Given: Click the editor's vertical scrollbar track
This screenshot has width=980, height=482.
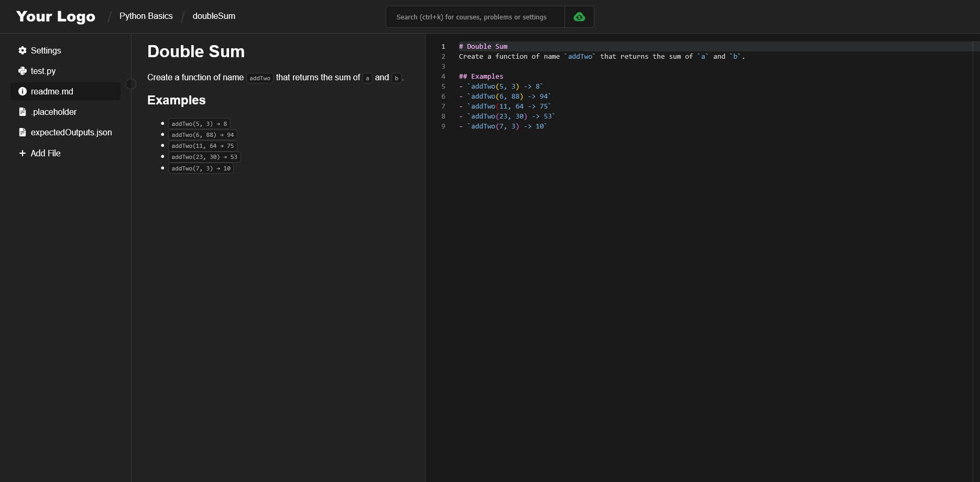Looking at the screenshot, I should [976, 262].
